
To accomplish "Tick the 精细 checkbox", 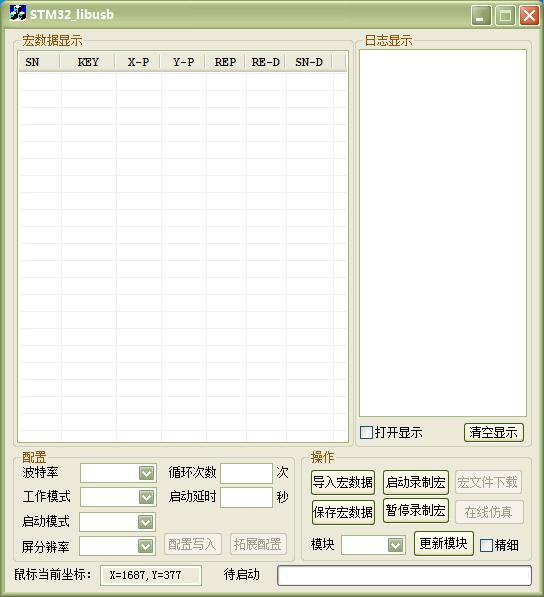I will tap(486, 545).
